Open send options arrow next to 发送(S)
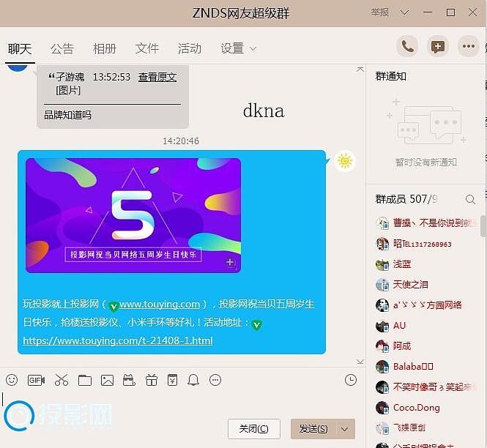This screenshot has height=448, width=487. click(344, 429)
